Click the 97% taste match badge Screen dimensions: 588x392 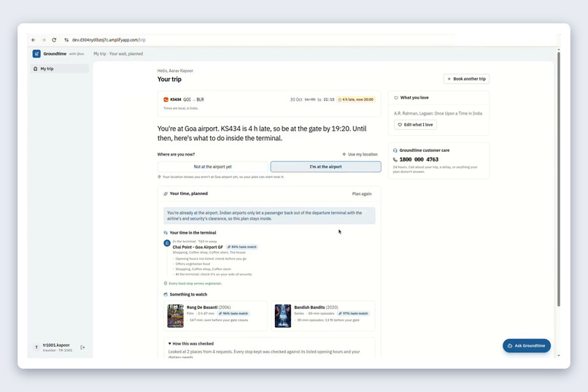(353, 313)
